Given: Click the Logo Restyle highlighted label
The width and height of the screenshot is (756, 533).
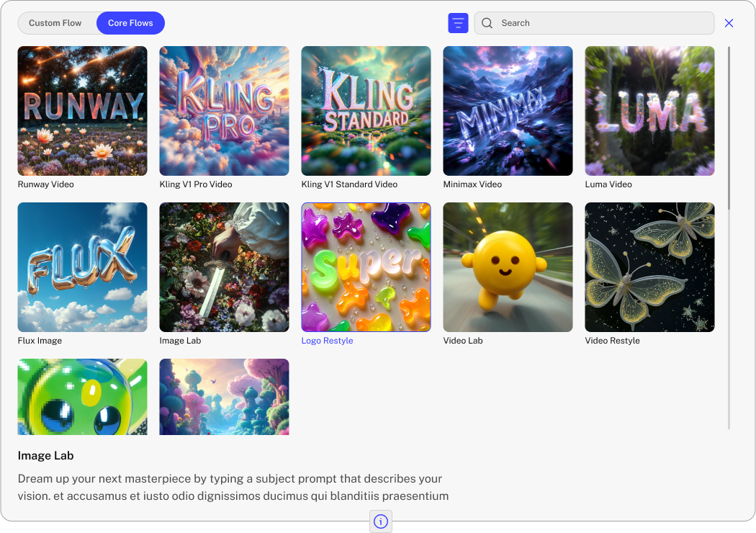Looking at the screenshot, I should [x=328, y=341].
